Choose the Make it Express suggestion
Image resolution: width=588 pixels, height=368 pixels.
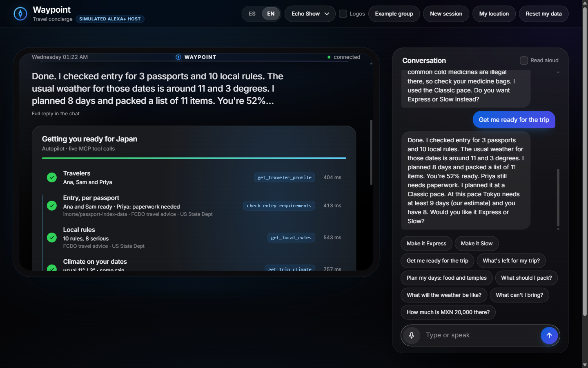click(427, 244)
